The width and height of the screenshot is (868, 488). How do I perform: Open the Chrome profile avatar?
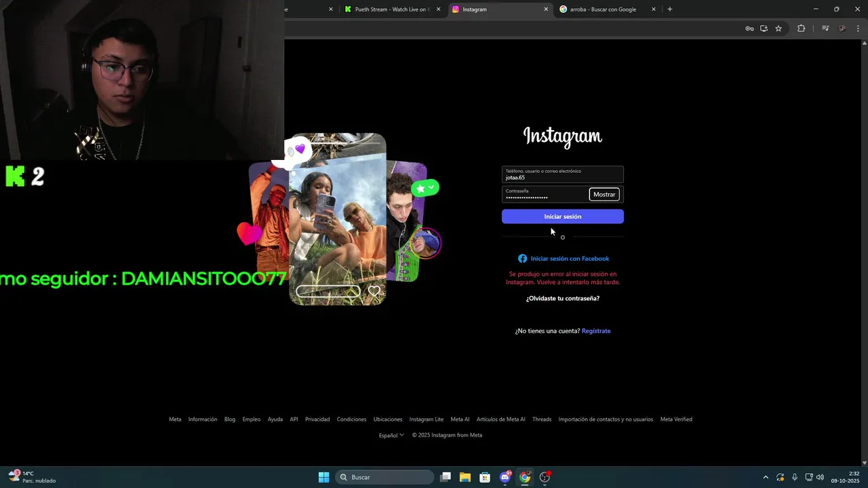[842, 28]
